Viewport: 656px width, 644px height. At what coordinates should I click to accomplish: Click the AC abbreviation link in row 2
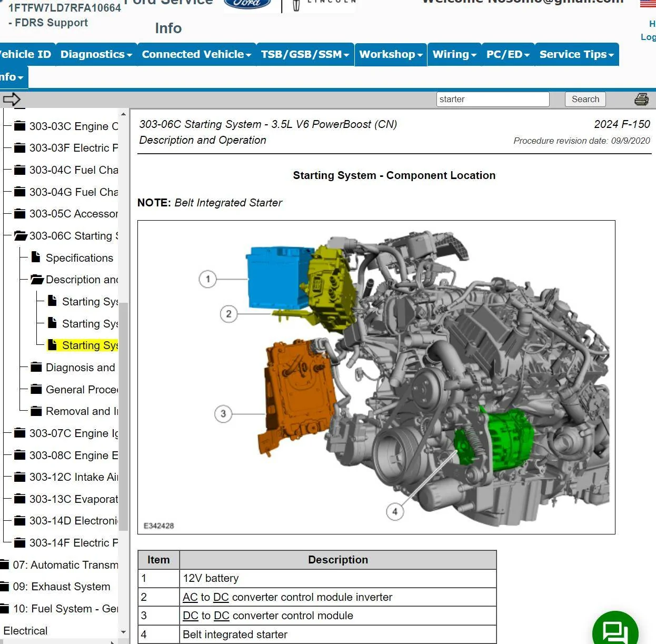(x=190, y=597)
